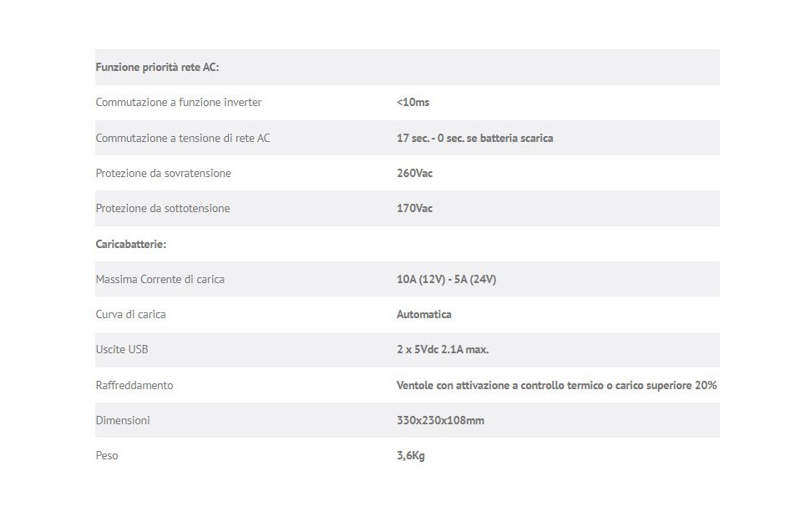Image resolution: width=810 pixels, height=532 pixels.
Task: Select 'Commutazione a tensione di rete AC' label
Action: (x=182, y=138)
